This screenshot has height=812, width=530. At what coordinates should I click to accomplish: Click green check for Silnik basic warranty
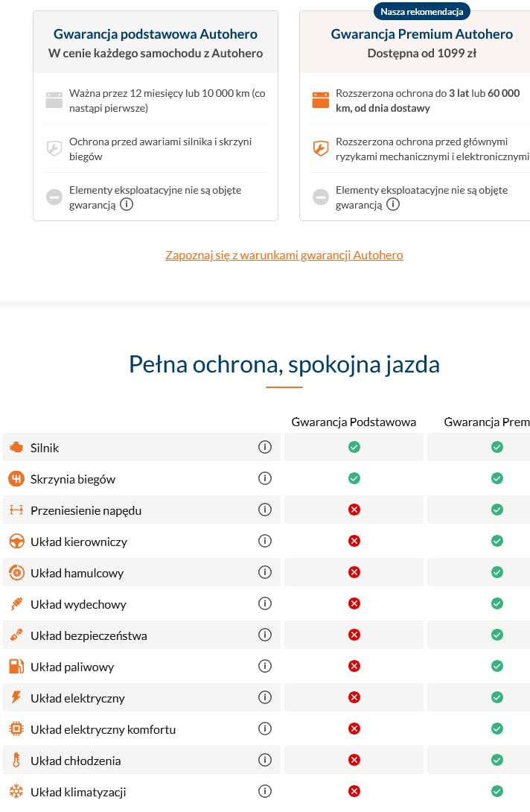pos(354,447)
